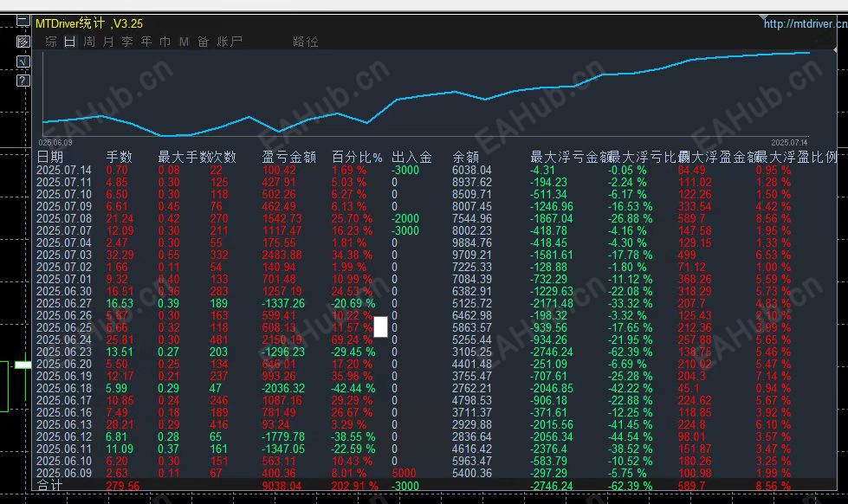Click the 路径 path tab
The height and width of the screenshot is (504, 848).
click(x=306, y=42)
